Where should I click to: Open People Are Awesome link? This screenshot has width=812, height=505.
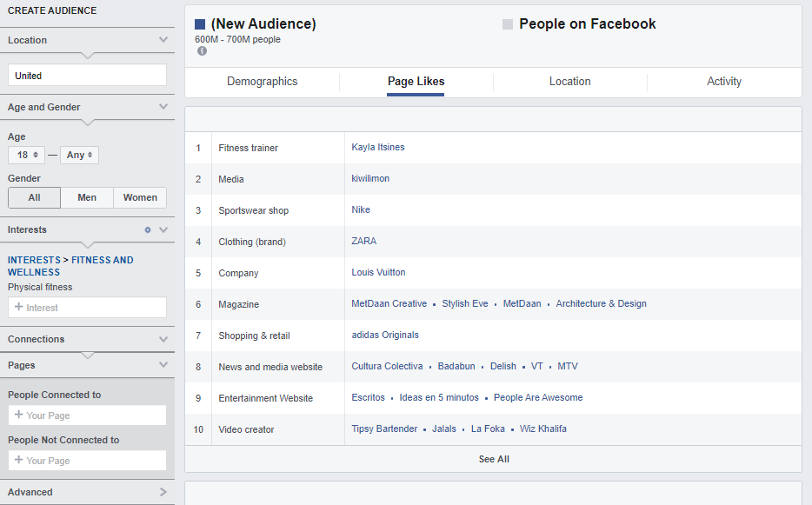point(538,397)
